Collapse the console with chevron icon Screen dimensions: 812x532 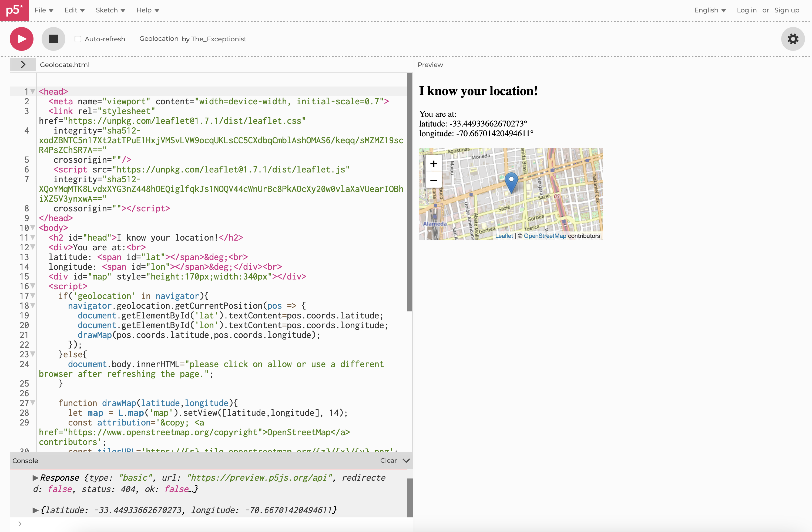406,461
